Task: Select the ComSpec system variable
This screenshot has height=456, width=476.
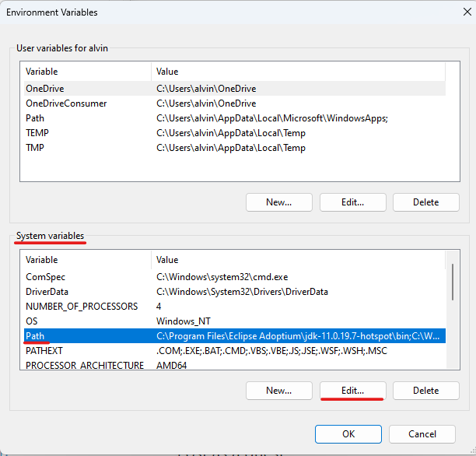Action: [45, 277]
